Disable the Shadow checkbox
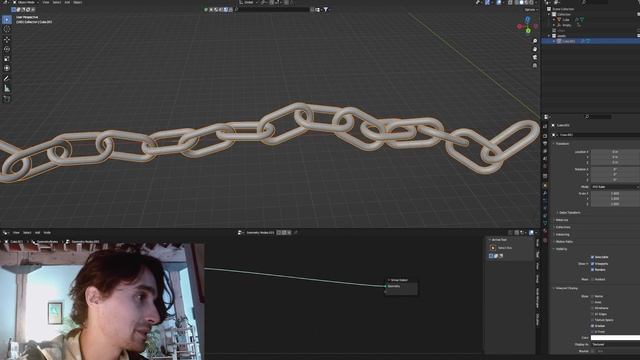Viewport: 640px width, 360px height. [592, 326]
